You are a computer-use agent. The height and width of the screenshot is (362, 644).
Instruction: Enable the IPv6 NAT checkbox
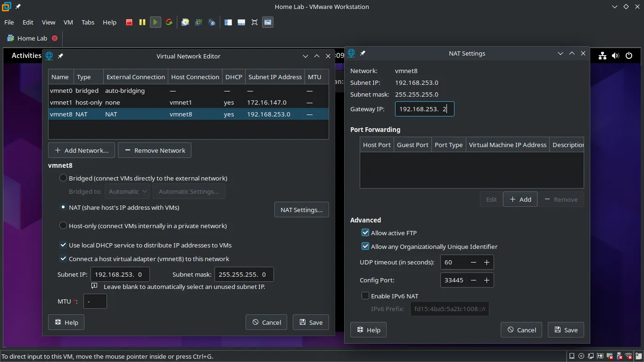pyautogui.click(x=365, y=296)
